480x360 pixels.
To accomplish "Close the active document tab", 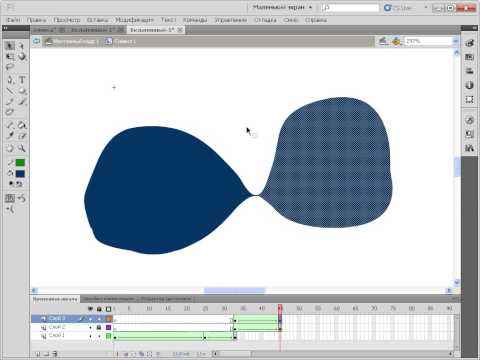I will pyautogui.click(x=180, y=30).
